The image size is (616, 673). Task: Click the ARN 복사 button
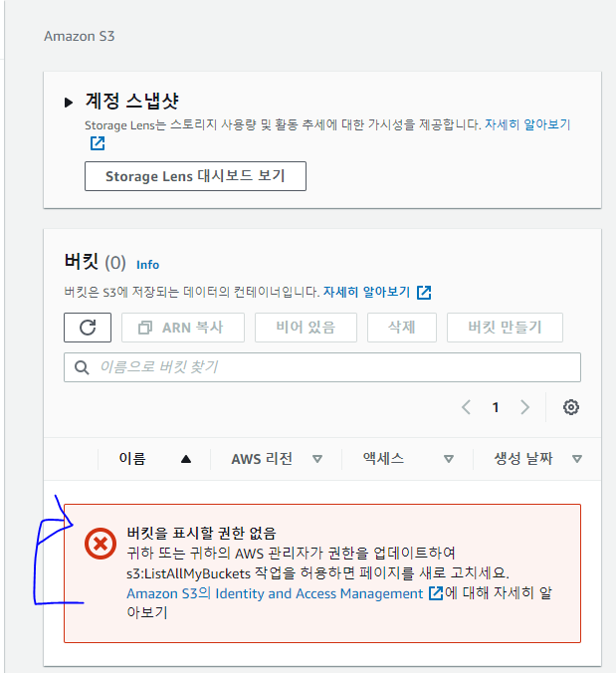point(183,328)
